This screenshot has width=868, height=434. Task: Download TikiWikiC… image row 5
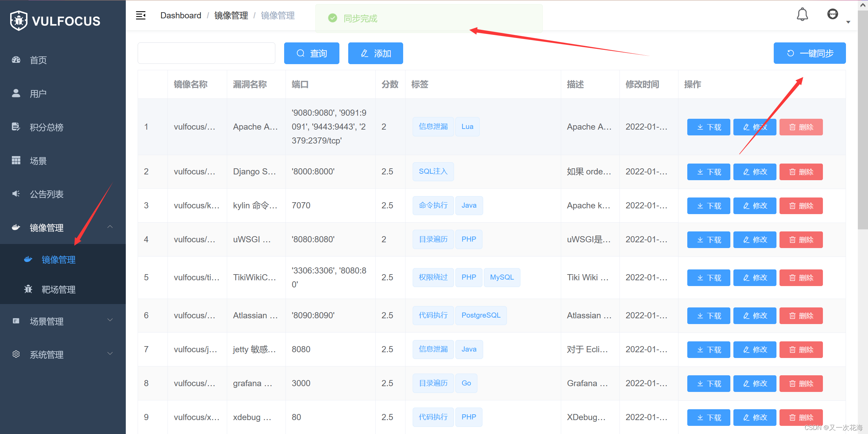(x=709, y=278)
